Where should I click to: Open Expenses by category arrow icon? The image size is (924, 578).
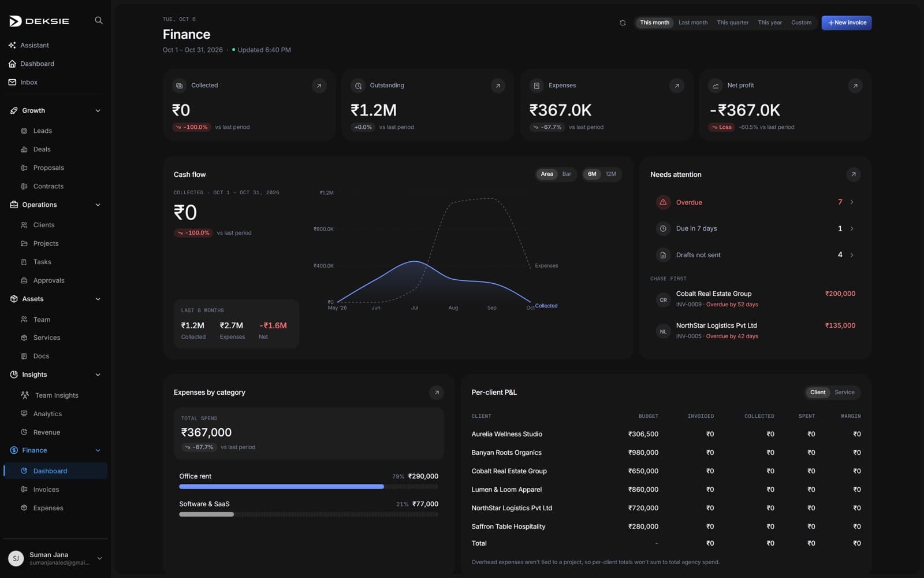point(437,392)
